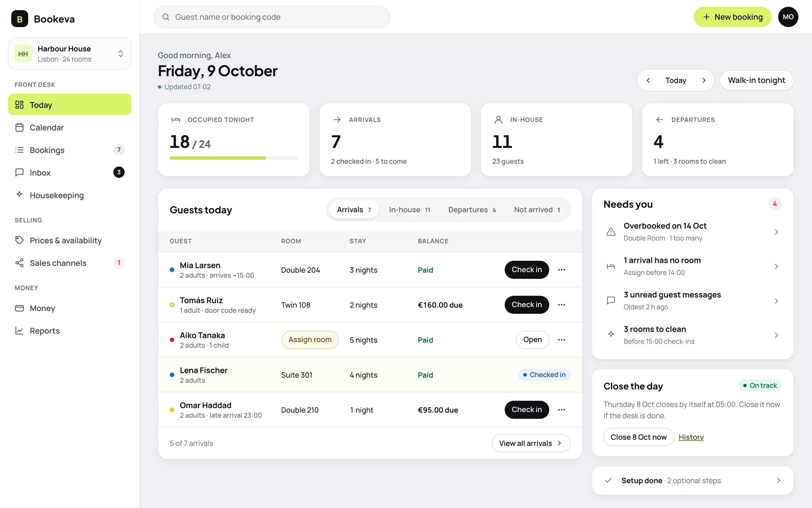Select the Today sidebar item

pyautogui.click(x=69, y=104)
